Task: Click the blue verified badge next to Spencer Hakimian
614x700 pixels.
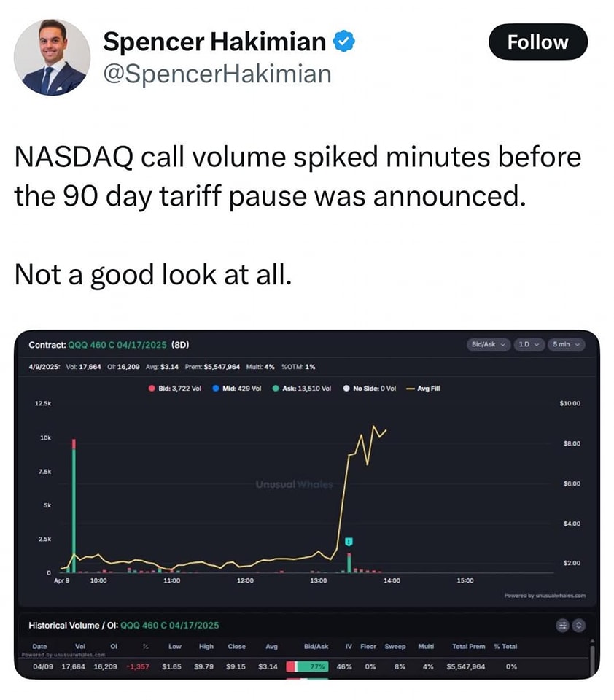Action: tap(344, 42)
